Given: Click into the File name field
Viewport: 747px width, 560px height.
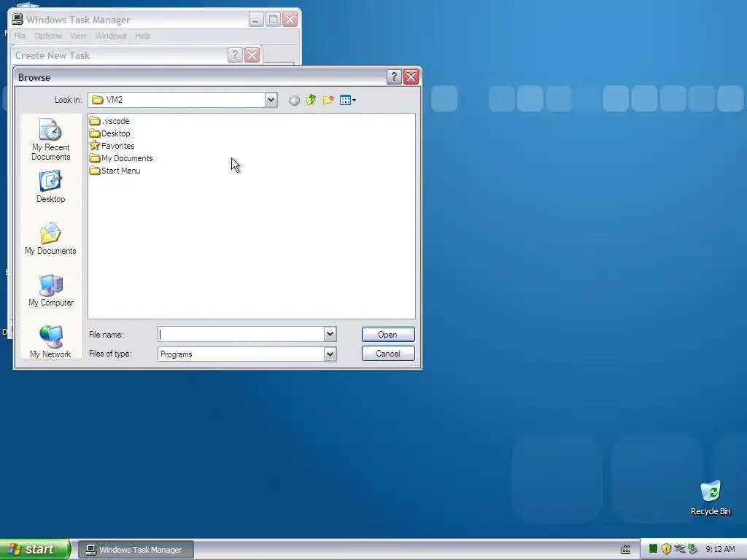Looking at the screenshot, I should click(x=241, y=334).
